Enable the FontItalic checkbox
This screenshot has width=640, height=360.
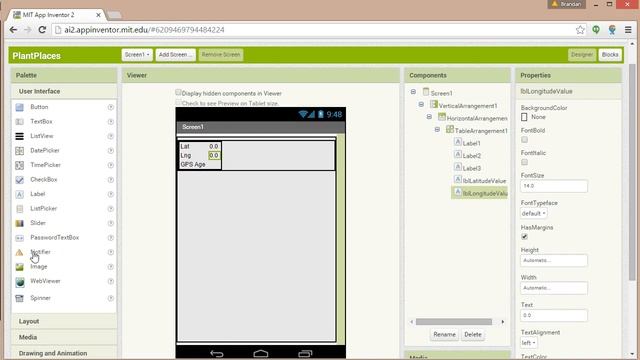pos(524,162)
